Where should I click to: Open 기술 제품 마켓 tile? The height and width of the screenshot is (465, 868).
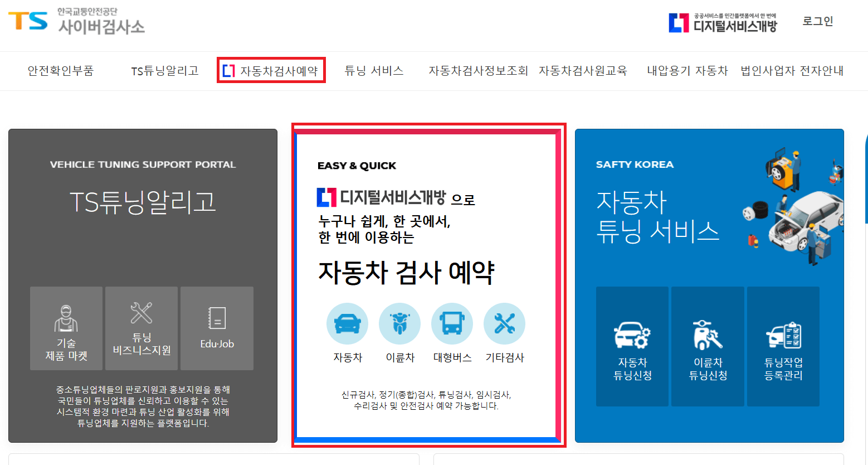coord(66,328)
